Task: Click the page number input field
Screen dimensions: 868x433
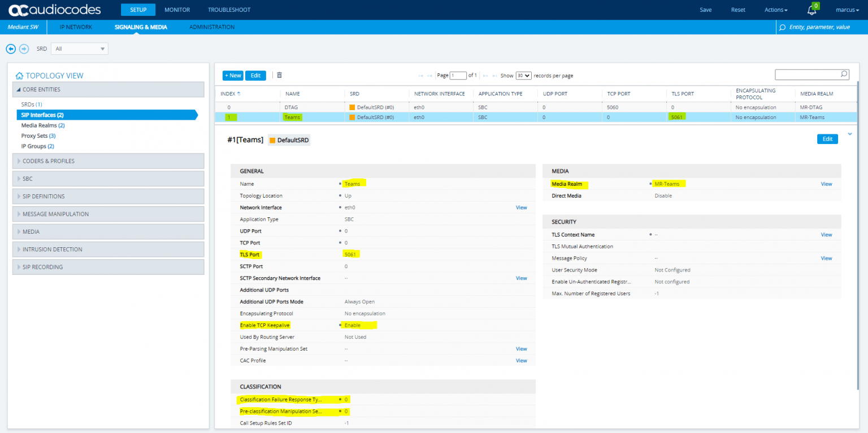Action: [458, 76]
